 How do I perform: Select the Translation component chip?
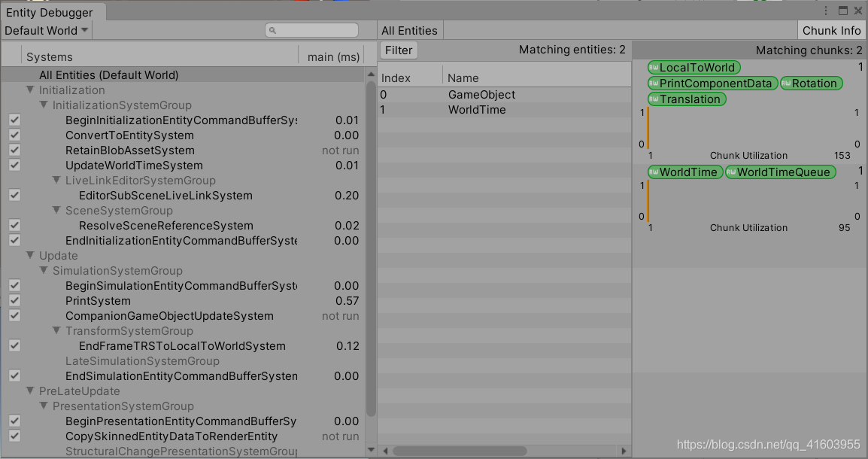[685, 99]
